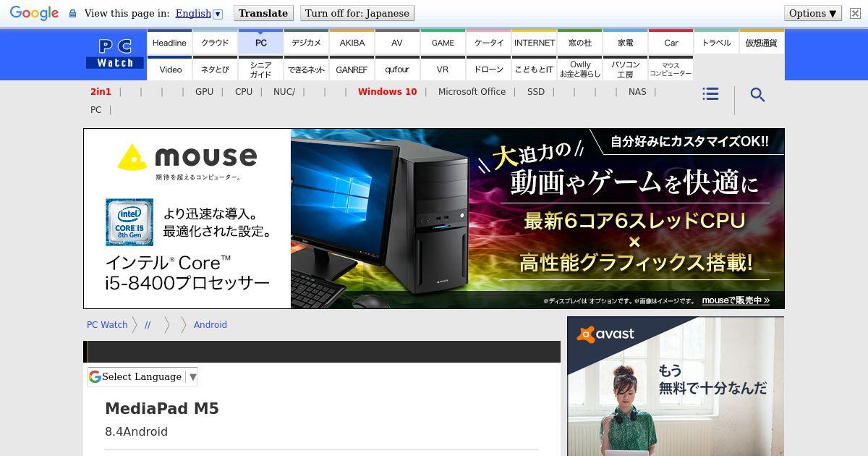Open the できるネット tab

click(306, 69)
